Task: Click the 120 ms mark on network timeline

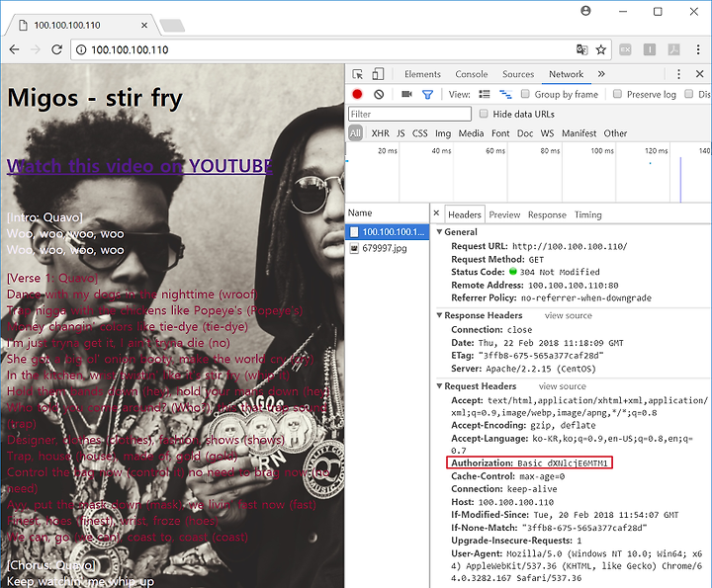Action: 657,150
